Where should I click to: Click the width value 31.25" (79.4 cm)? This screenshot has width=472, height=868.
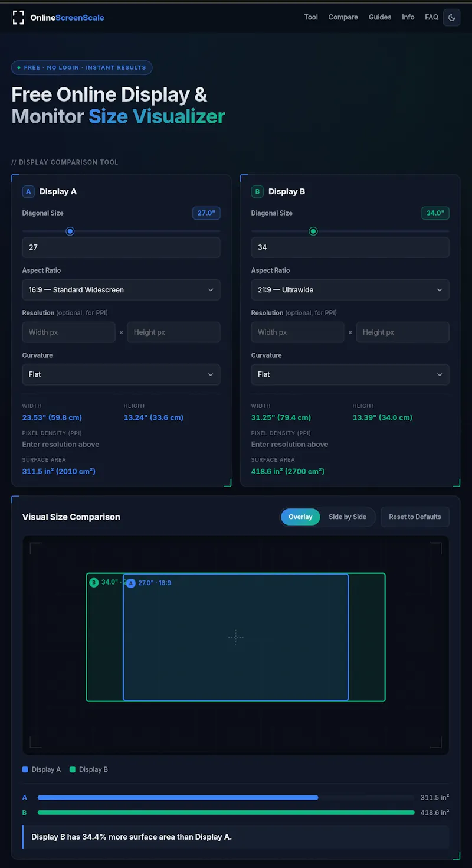pos(281,417)
